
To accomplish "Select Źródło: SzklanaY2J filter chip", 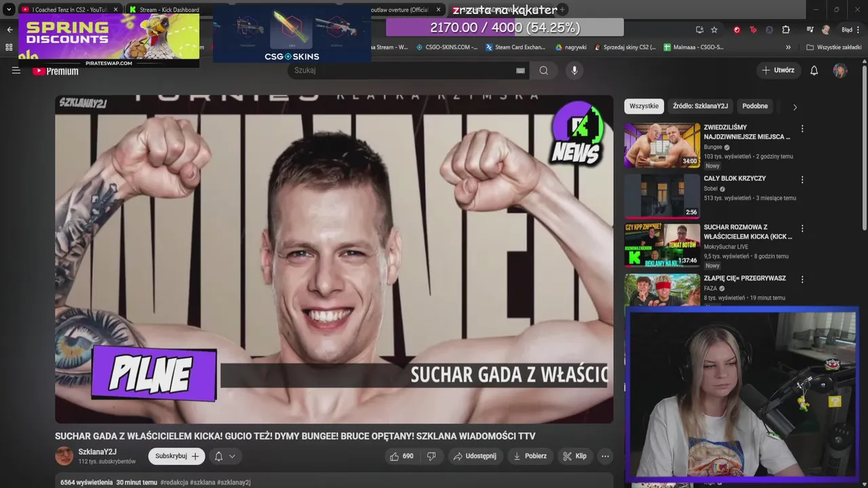I will click(x=700, y=106).
